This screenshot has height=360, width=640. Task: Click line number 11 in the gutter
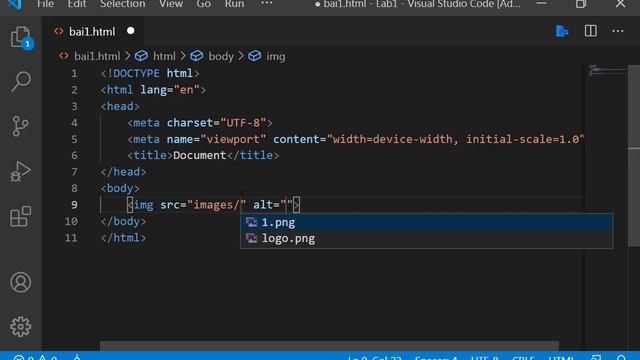(x=71, y=238)
